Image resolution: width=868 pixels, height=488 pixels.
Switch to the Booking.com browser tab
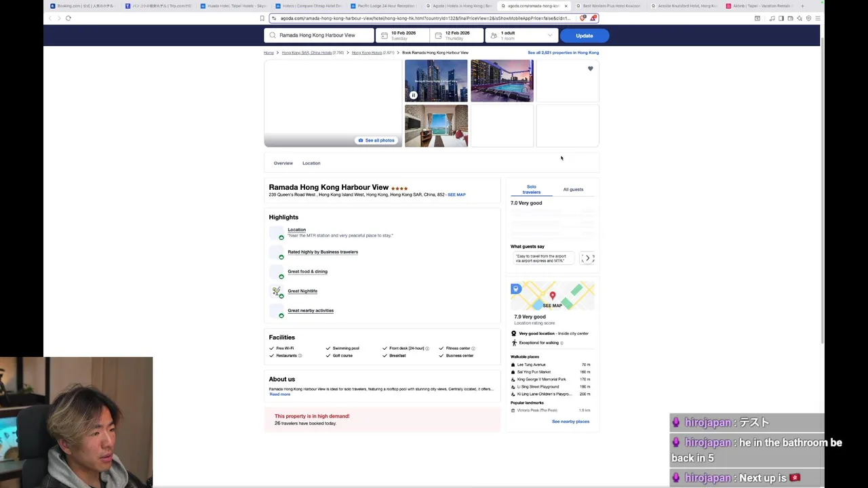point(83,6)
